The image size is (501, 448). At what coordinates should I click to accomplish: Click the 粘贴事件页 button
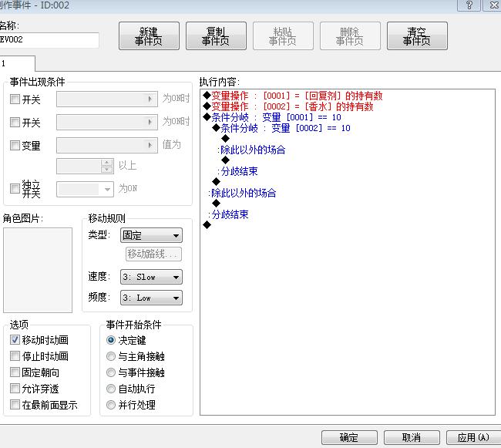(x=283, y=35)
